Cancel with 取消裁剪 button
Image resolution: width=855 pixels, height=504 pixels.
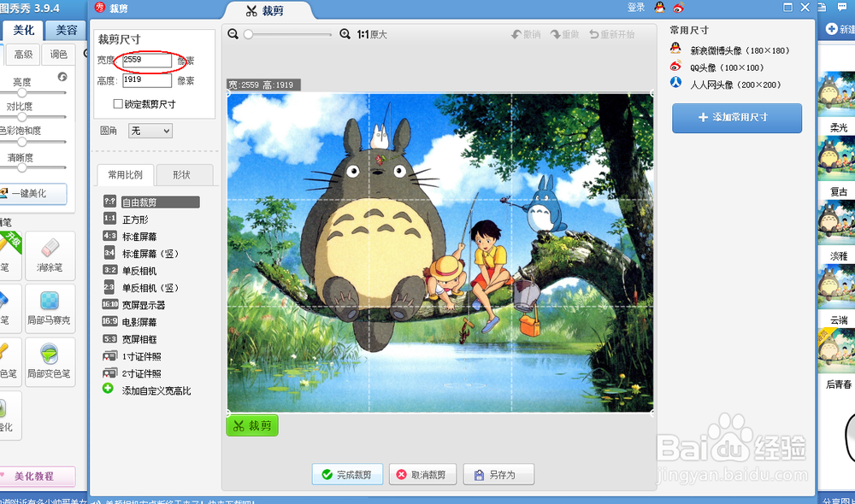422,475
